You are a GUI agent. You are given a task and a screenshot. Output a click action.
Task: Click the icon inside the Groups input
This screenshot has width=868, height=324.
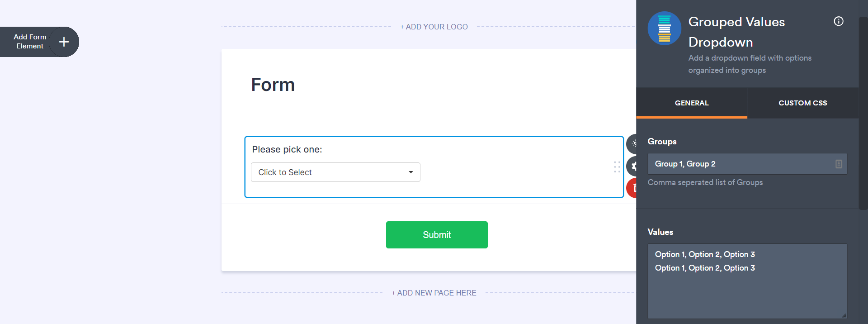click(839, 164)
